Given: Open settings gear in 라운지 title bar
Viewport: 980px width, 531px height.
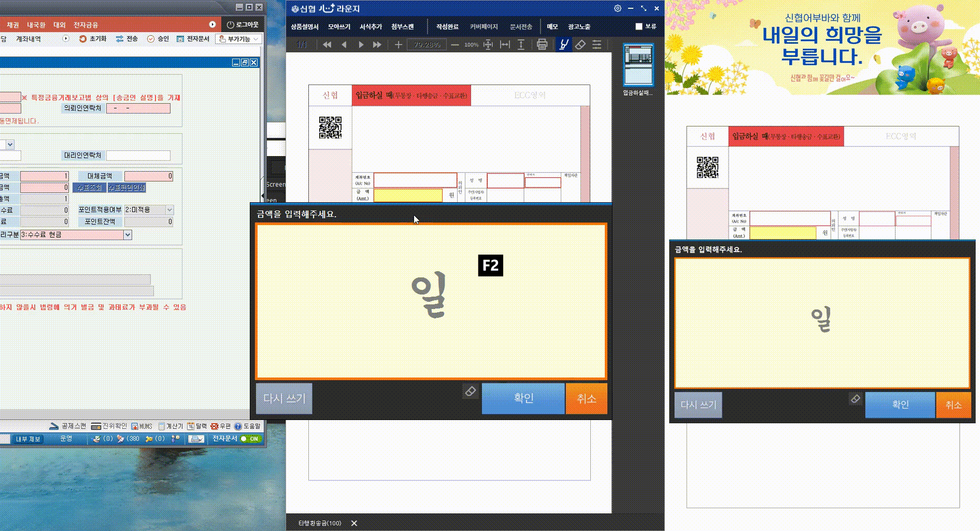Looking at the screenshot, I should 617,8.
